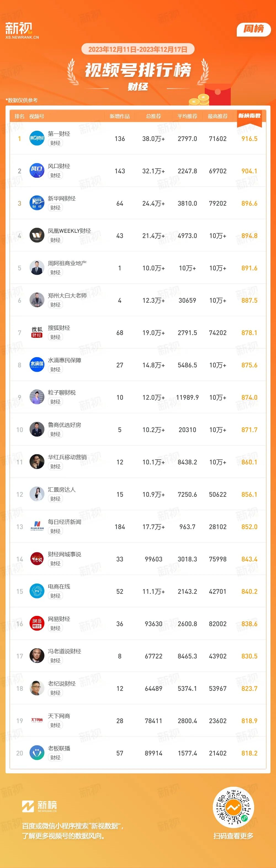Image resolution: width=276 pixels, height=868 pixels.
Task: Click the 风口财经 account avatar
Action: pyautogui.click(x=37, y=171)
